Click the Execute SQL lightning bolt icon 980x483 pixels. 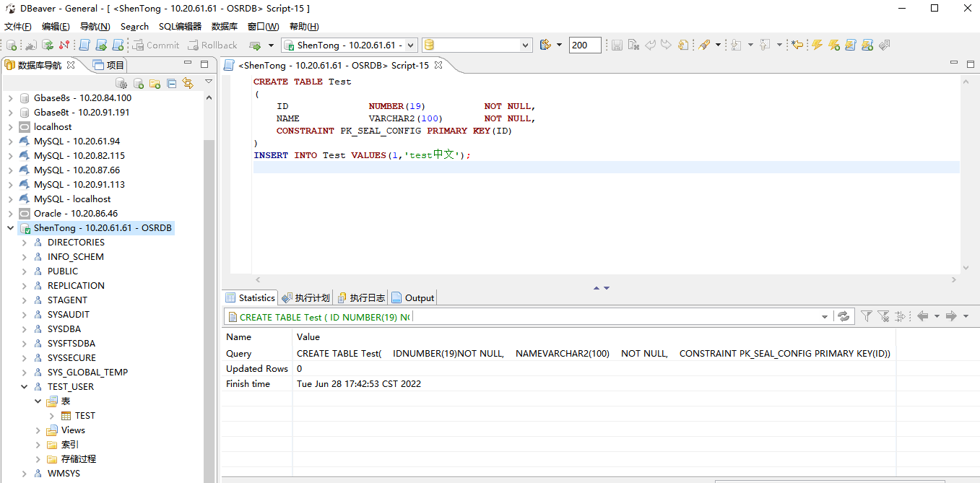point(817,45)
